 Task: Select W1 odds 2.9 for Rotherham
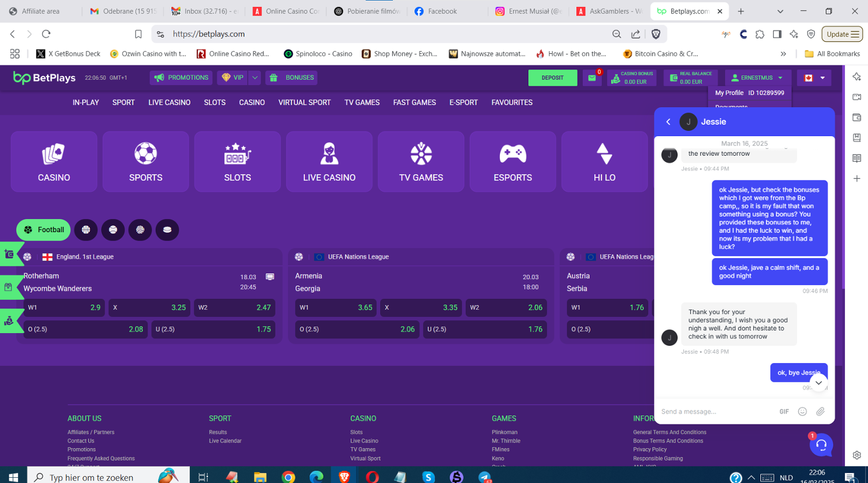(64, 308)
